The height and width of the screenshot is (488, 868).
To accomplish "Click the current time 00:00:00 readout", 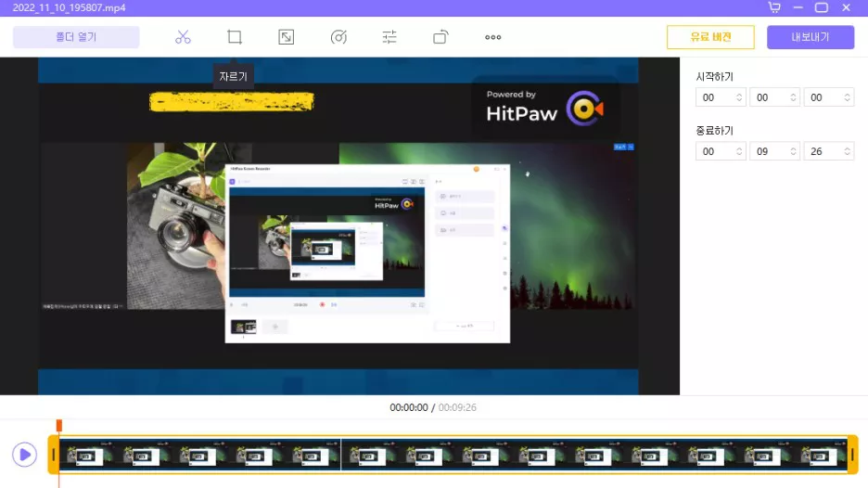I will pyautogui.click(x=409, y=407).
